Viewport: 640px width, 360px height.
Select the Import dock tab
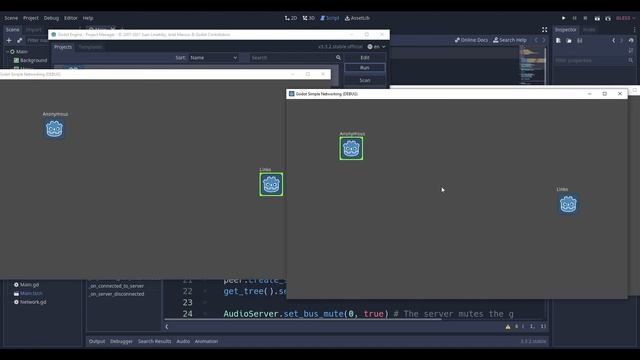(33, 30)
